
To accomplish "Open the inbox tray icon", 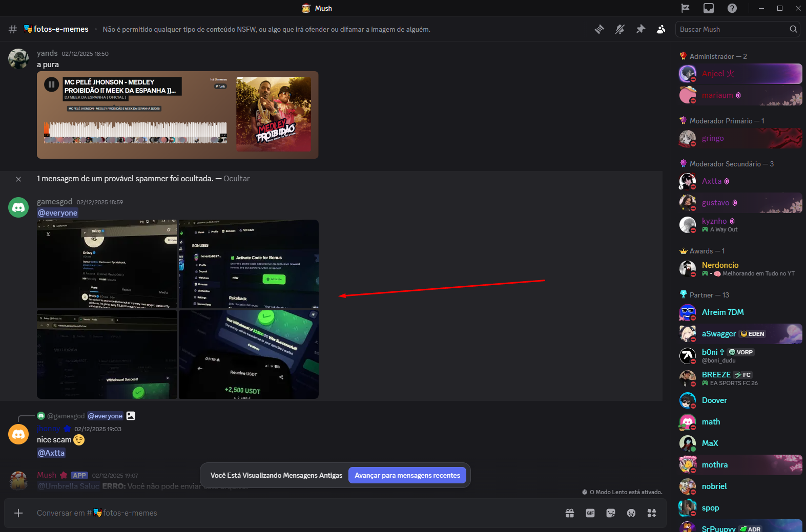I will coord(709,8).
